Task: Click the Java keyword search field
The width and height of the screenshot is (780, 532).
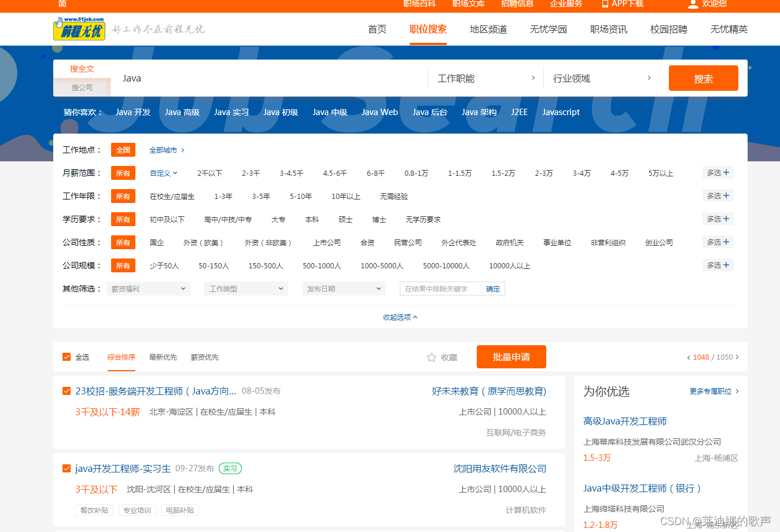Action: (x=269, y=78)
